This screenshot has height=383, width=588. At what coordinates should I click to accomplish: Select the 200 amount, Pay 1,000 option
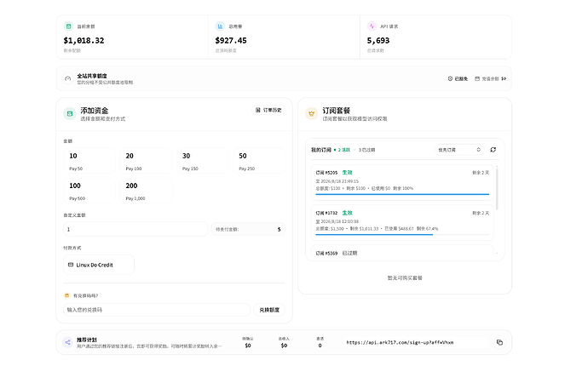(146, 191)
